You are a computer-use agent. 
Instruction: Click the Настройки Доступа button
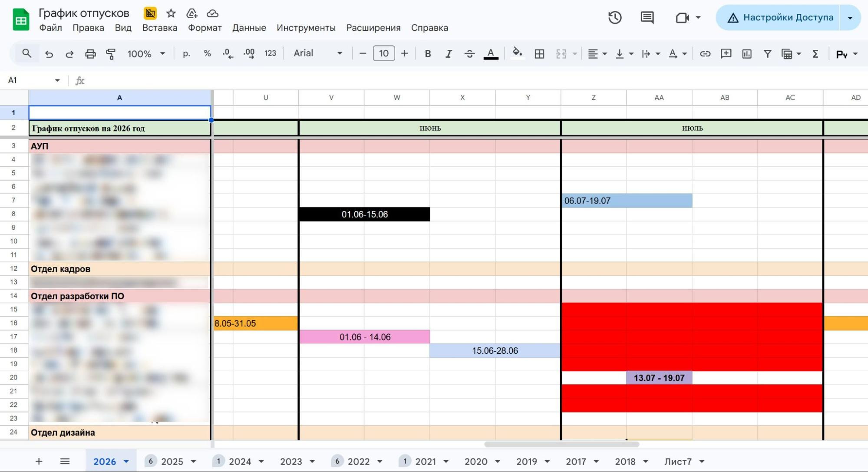pyautogui.click(x=781, y=18)
